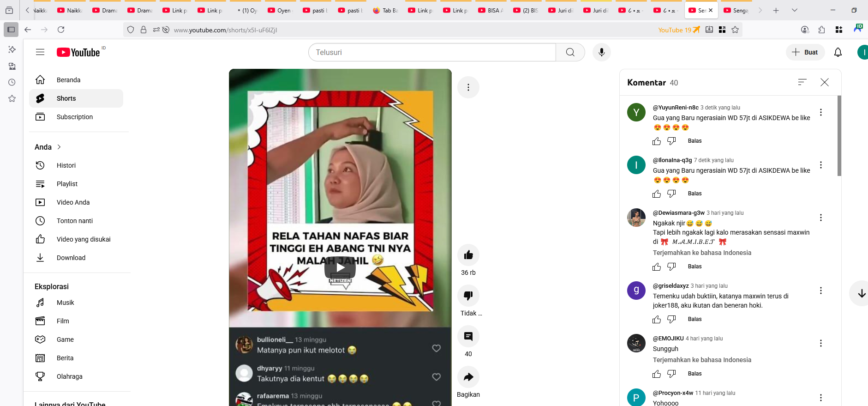Share the Short via Bagikan arrow
868x406 pixels.
click(x=468, y=377)
